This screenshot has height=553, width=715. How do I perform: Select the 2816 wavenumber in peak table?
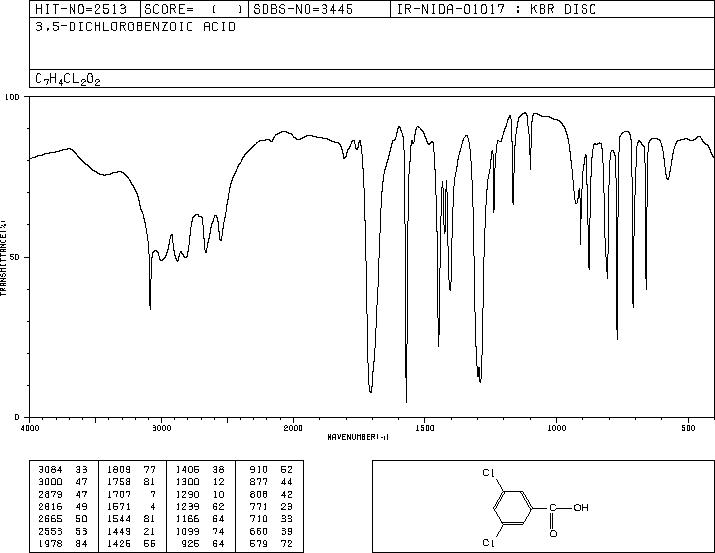coord(51,506)
